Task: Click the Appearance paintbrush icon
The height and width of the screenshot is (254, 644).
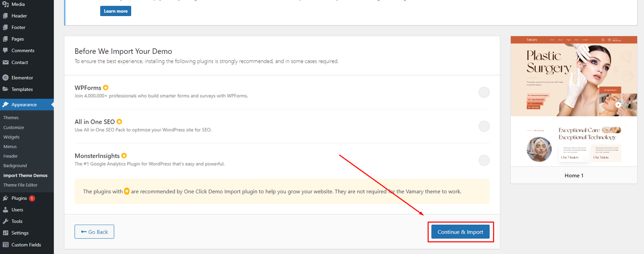Action: click(x=6, y=104)
